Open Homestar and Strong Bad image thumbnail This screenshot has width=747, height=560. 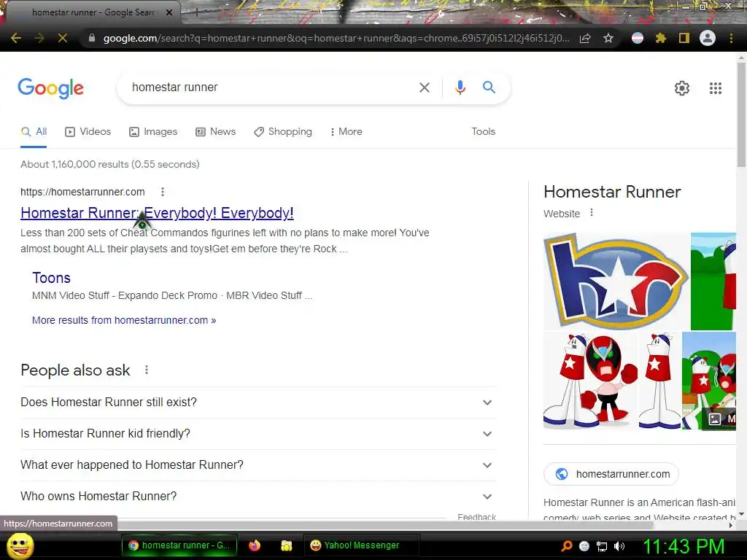[x=590, y=380]
